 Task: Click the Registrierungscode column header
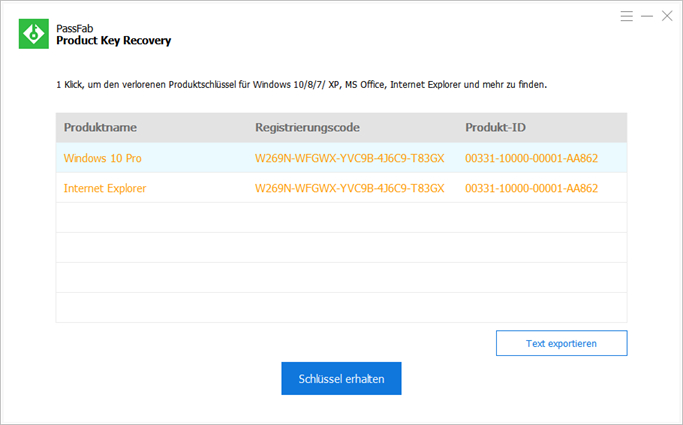point(307,128)
